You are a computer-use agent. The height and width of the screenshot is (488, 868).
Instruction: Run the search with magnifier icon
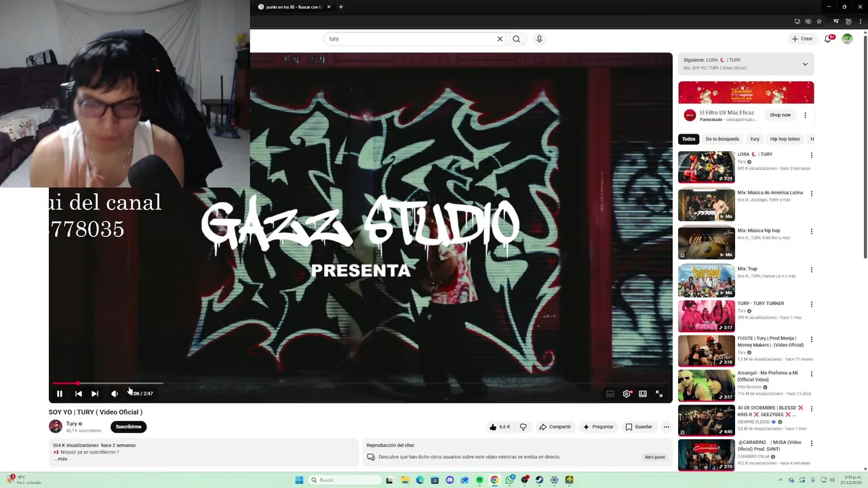(x=516, y=39)
